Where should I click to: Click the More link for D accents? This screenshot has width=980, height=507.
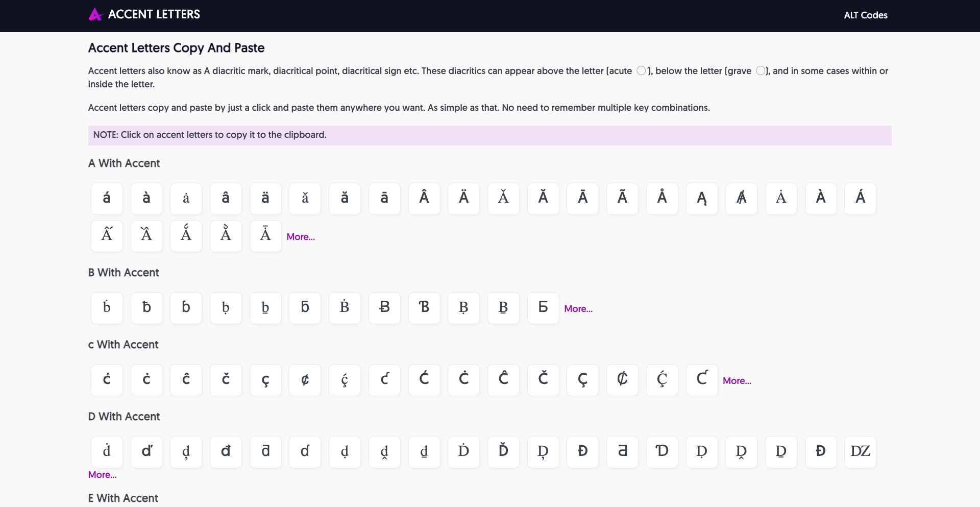coord(102,474)
